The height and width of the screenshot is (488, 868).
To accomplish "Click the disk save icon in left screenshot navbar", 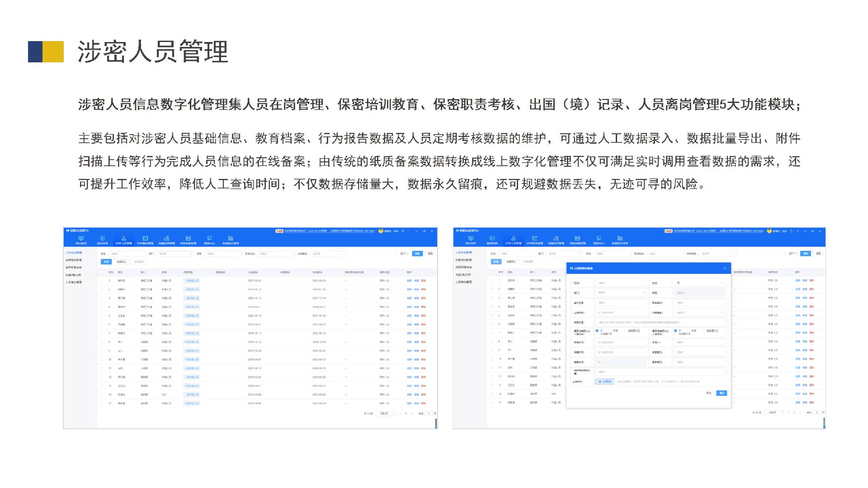I will pyautogui.click(x=188, y=238).
